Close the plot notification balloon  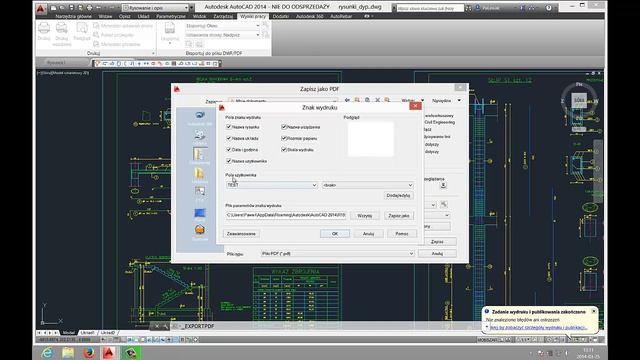(x=593, y=311)
